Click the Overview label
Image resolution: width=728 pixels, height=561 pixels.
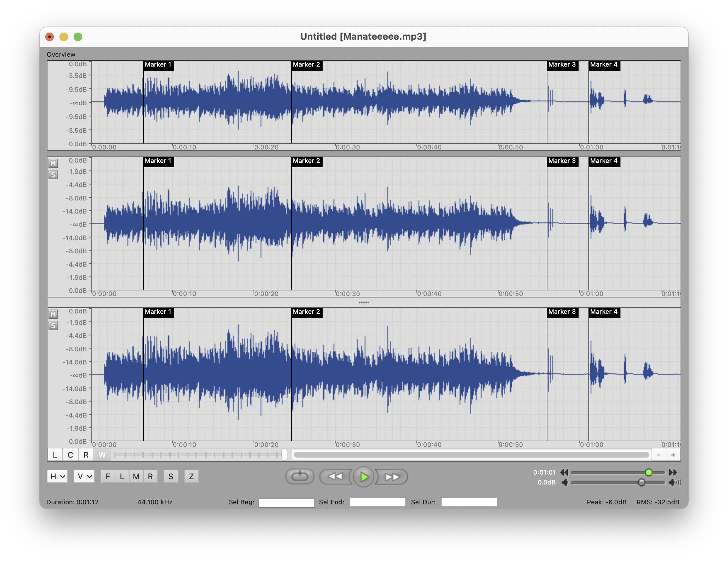tap(61, 55)
